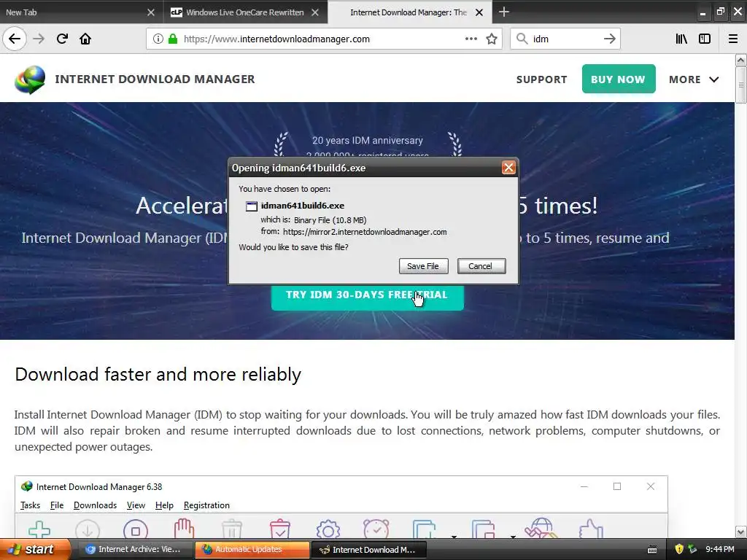This screenshot has height=560, width=747.
Task: Click the idman641build6.exe file name
Action: pyautogui.click(x=302, y=206)
